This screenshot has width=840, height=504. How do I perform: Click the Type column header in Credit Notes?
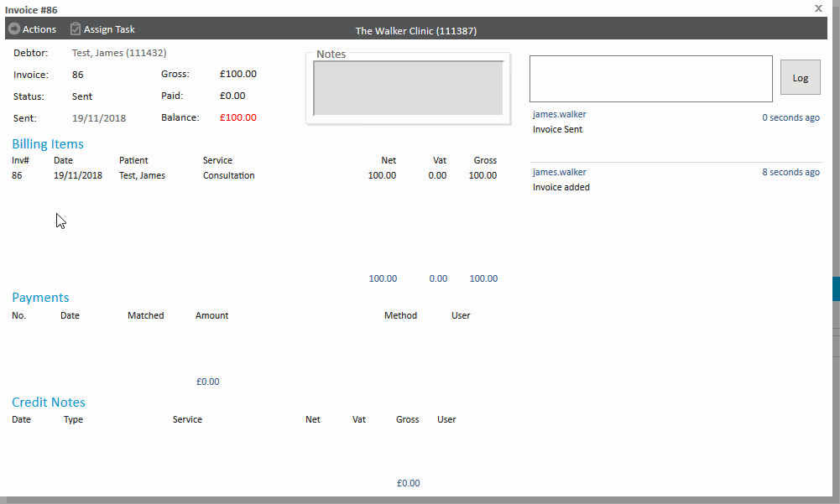coord(73,419)
